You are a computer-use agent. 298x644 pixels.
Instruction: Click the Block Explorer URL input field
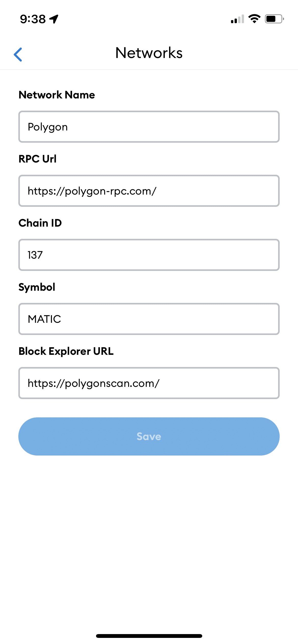click(x=149, y=383)
